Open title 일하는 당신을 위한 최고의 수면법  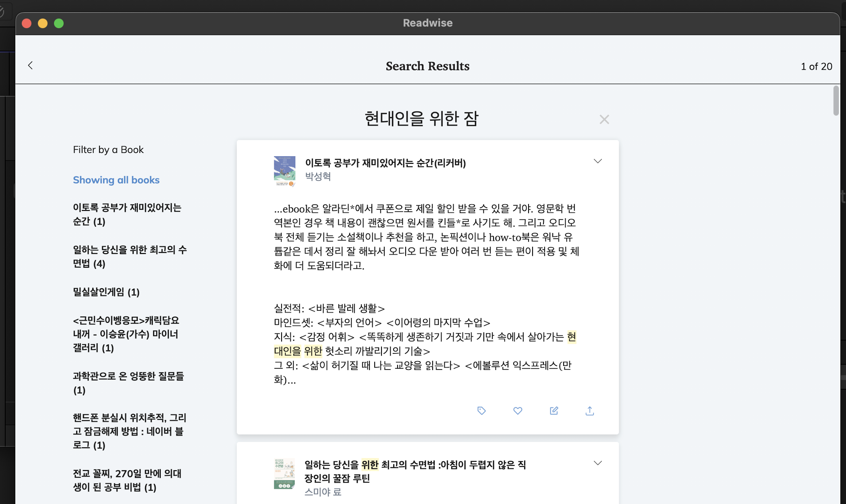coord(415,471)
